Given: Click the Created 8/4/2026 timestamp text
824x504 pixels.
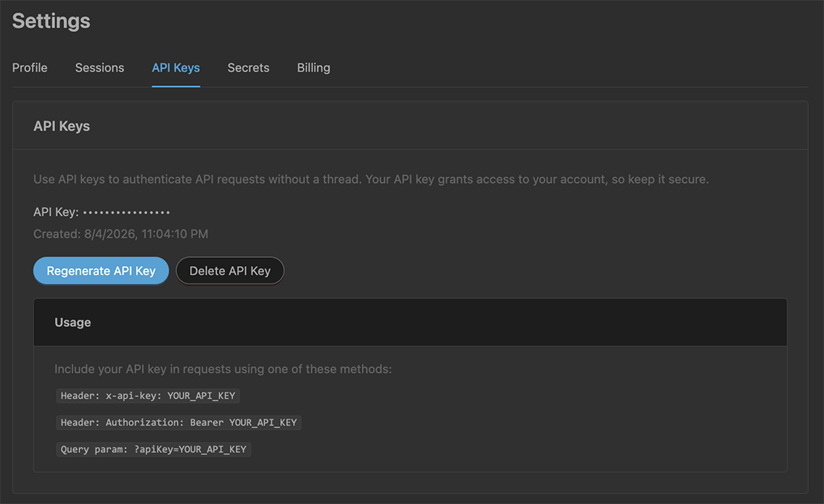Looking at the screenshot, I should click(x=121, y=233).
